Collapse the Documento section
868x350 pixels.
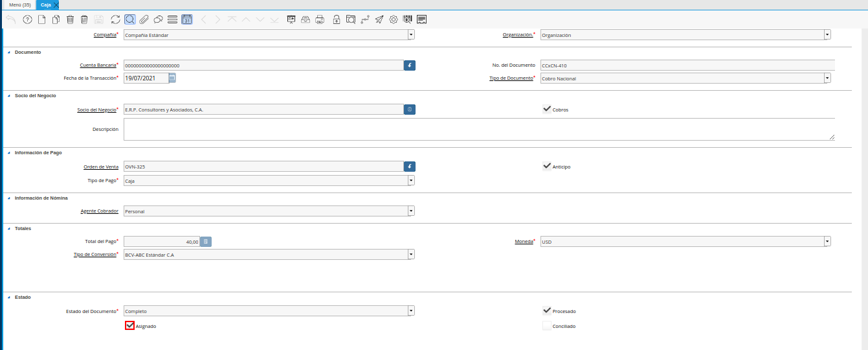(x=9, y=52)
